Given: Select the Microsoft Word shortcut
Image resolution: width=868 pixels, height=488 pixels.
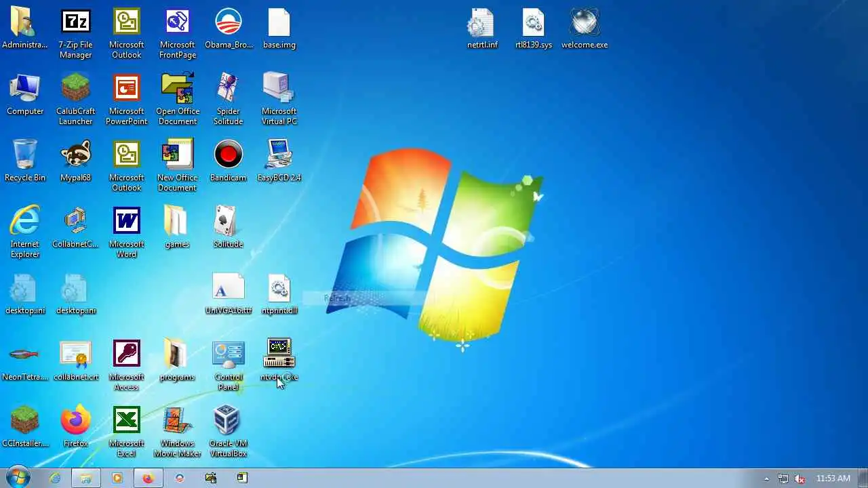Looking at the screenshot, I should point(126,232).
